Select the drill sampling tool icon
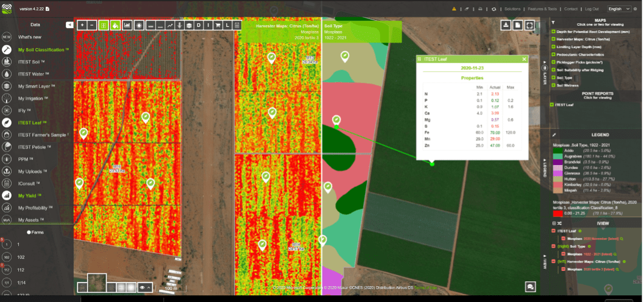644x302 pixels. [179, 25]
